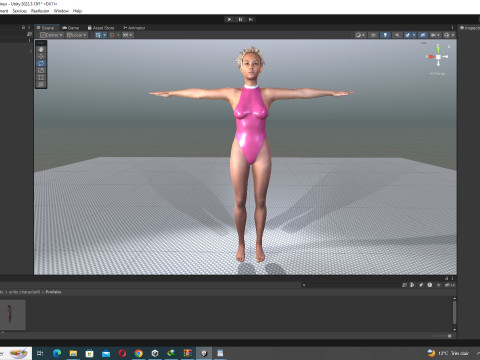Toggle the Gizmos button
The image size is (480, 360).
pos(446,35)
